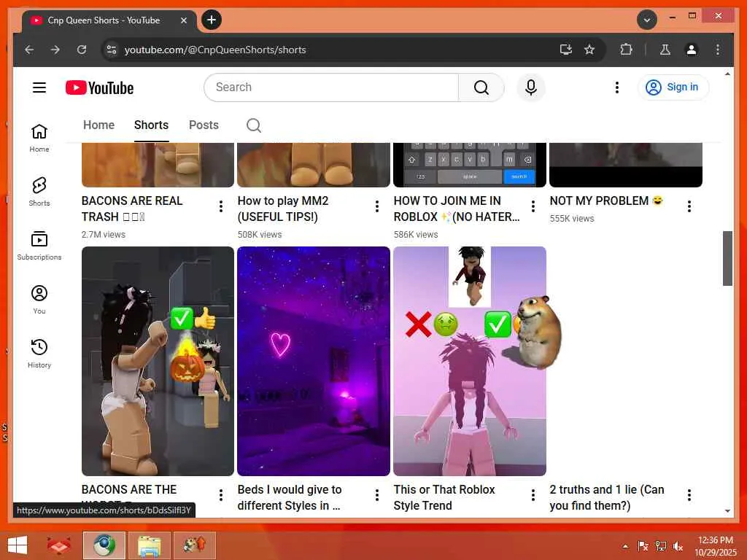Image resolution: width=747 pixels, height=560 pixels.
Task: Play the Roblox pumpkin thumbs-up short thumbnail
Action: tap(158, 361)
